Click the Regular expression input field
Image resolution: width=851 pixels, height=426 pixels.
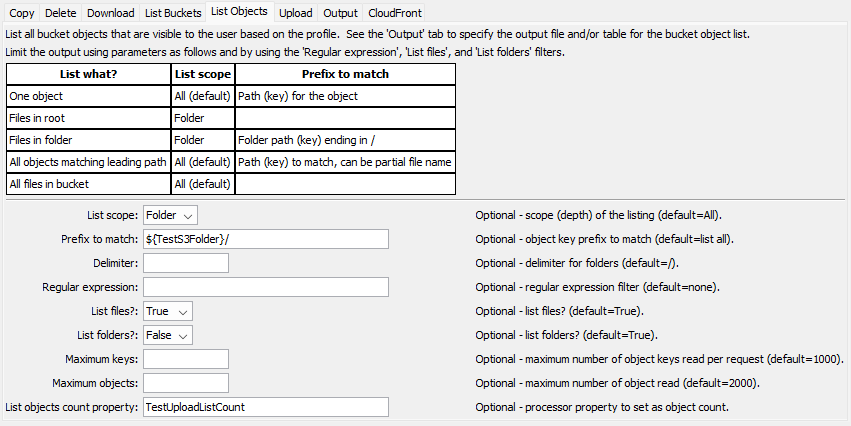tap(265, 287)
